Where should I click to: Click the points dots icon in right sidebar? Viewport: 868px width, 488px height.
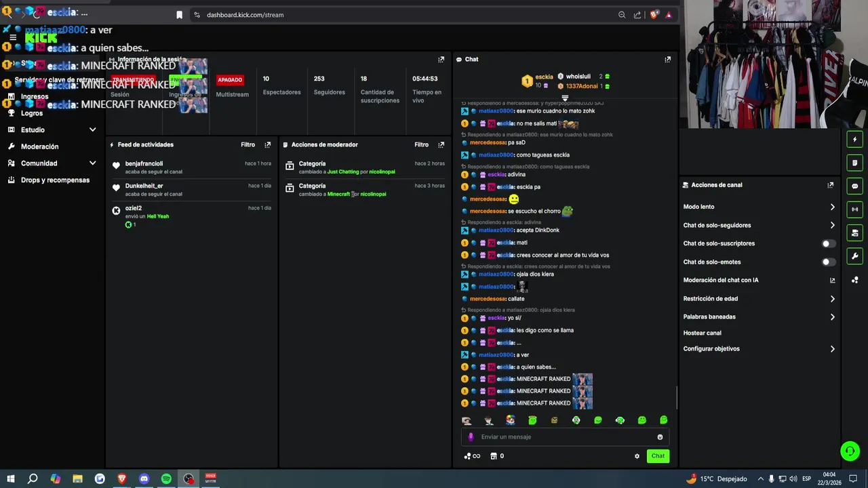[854, 280]
